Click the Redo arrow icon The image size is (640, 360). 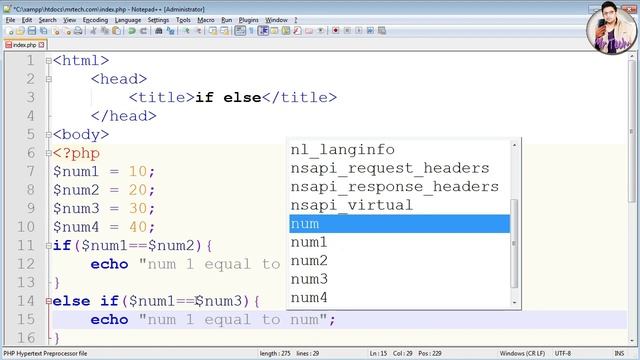point(144,31)
